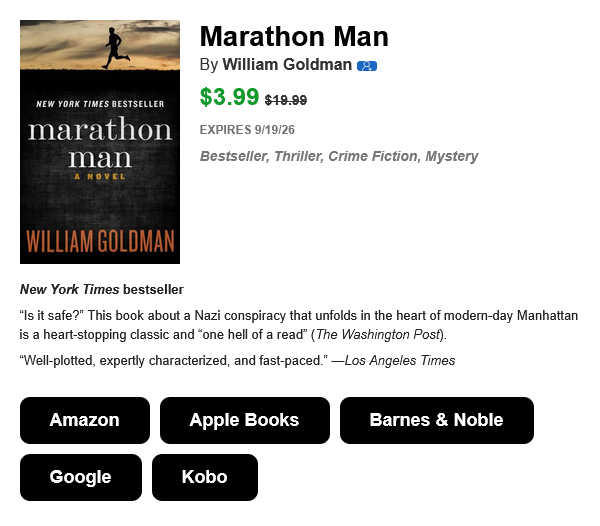Screen dimensions: 600x526
Task: Click the follow author icon beside William Goldman
Action: [x=367, y=66]
